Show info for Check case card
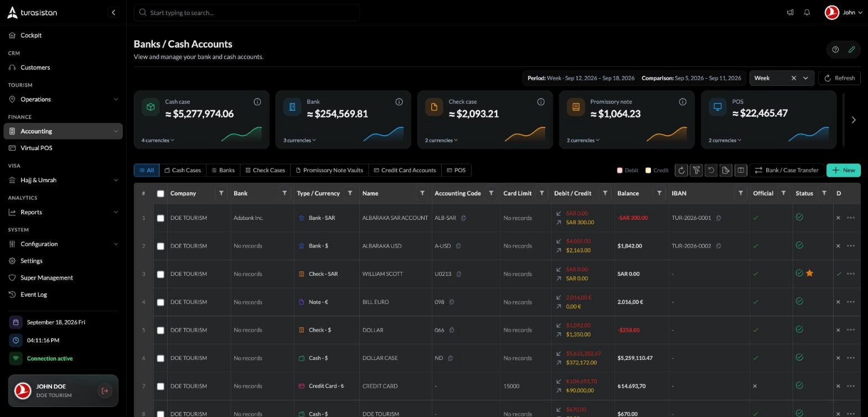 541,102
